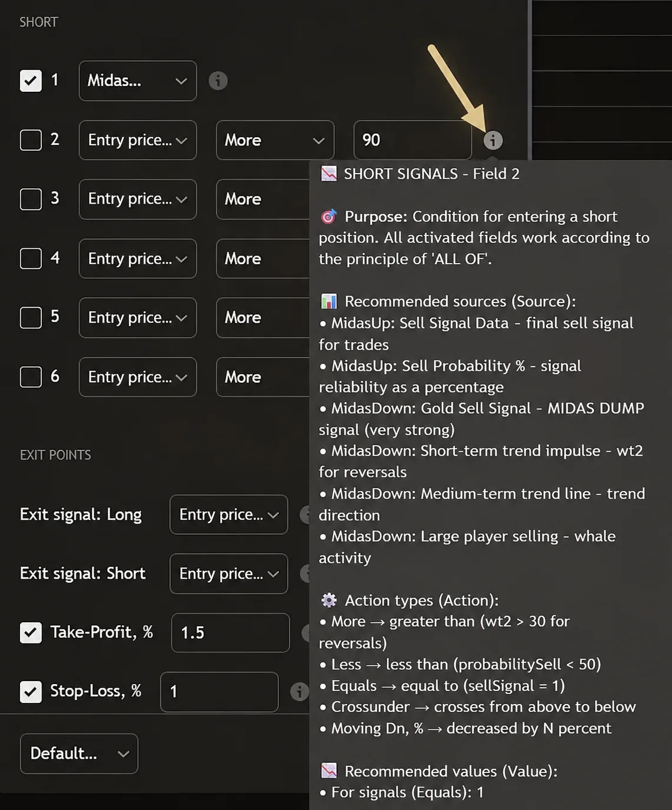Image resolution: width=672 pixels, height=810 pixels.
Task: Enable Short condition 3 checkbox
Action: coord(31,199)
